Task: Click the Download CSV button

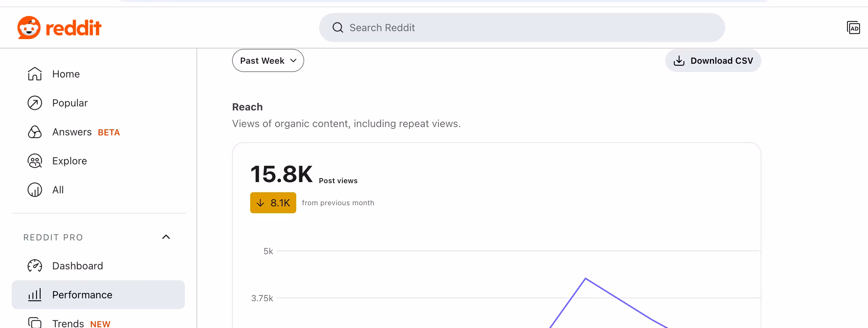Action: (x=713, y=60)
